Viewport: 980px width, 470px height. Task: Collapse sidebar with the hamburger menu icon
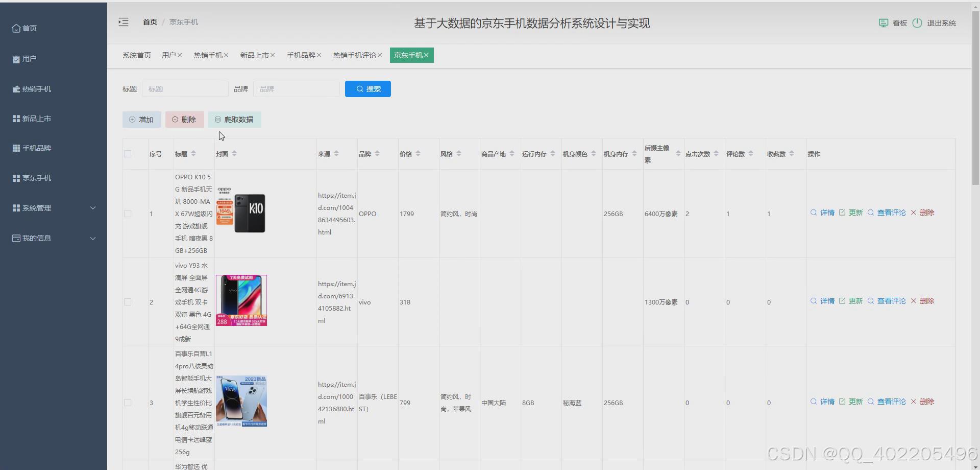[x=124, y=22]
